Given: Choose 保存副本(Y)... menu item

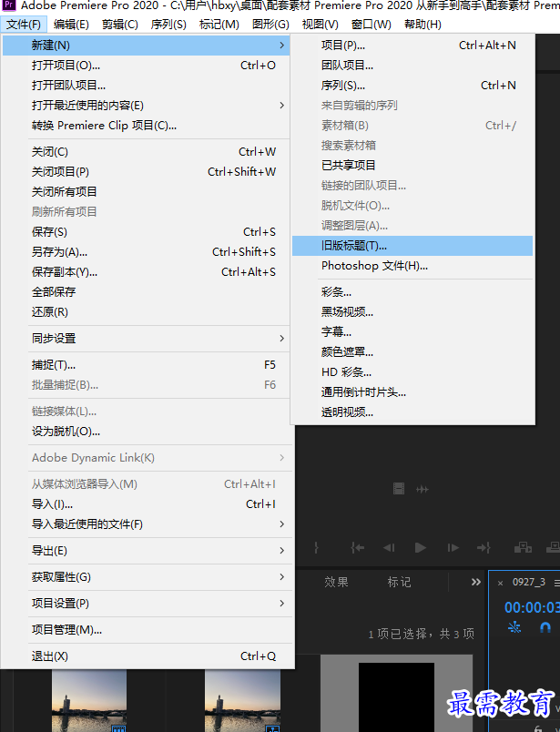Looking at the screenshot, I should click(147, 272).
